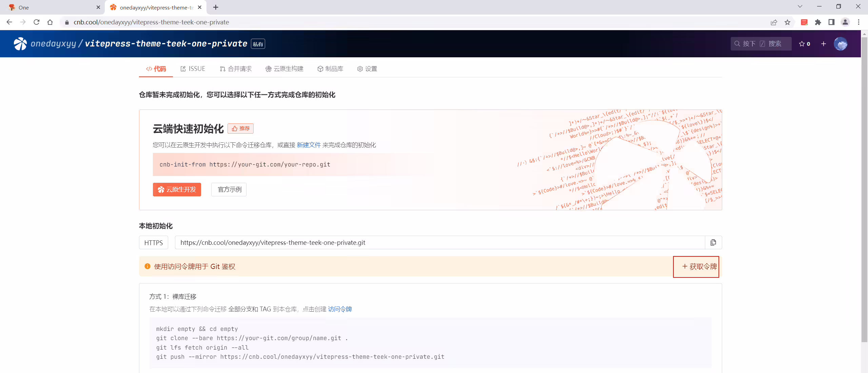868x373 pixels.
Task: Go back in browser history
Action: [9, 22]
